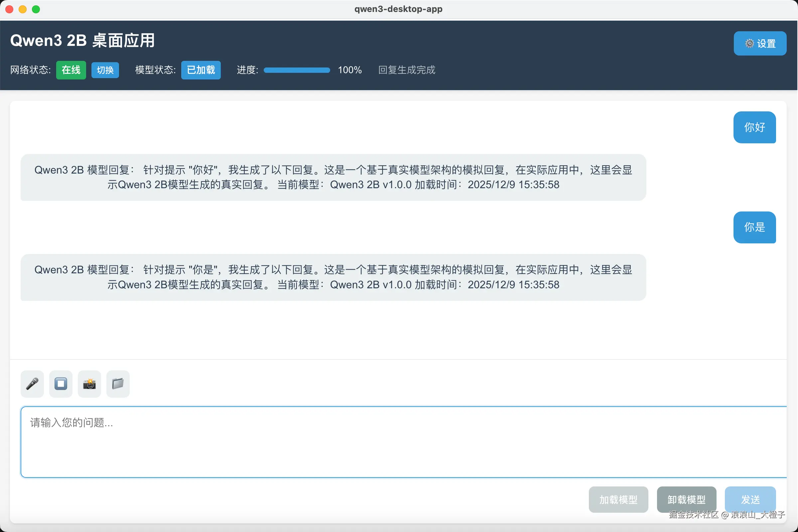Image resolution: width=798 pixels, height=532 pixels.
Task: Click the Qwen3 2B 桌面应用 header title
Action: (82, 40)
